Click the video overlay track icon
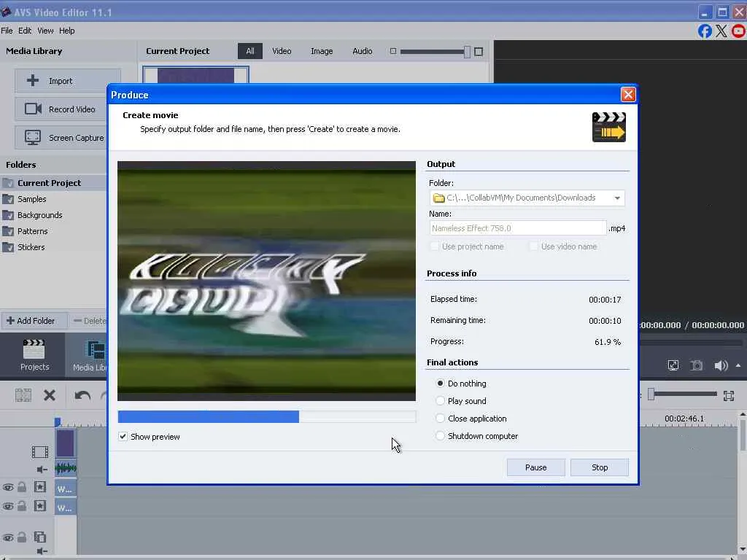This screenshot has height=560, width=747. click(40, 537)
